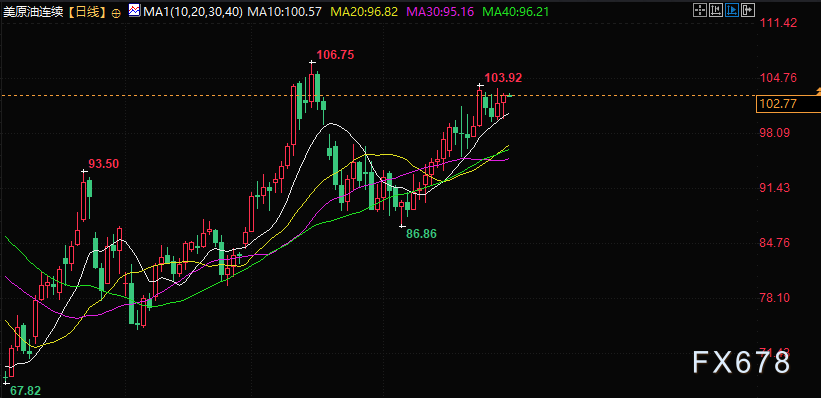Image resolution: width=821 pixels, height=398 pixels.
Task: Click the panel slide-out arrow icon
Action: click(748, 10)
